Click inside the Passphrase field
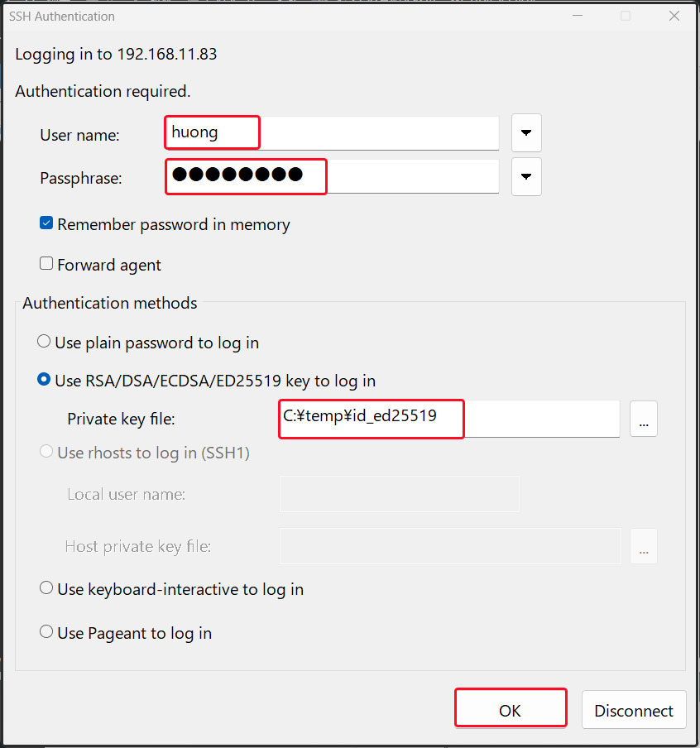Viewport: 700px width, 748px height. 331,176
